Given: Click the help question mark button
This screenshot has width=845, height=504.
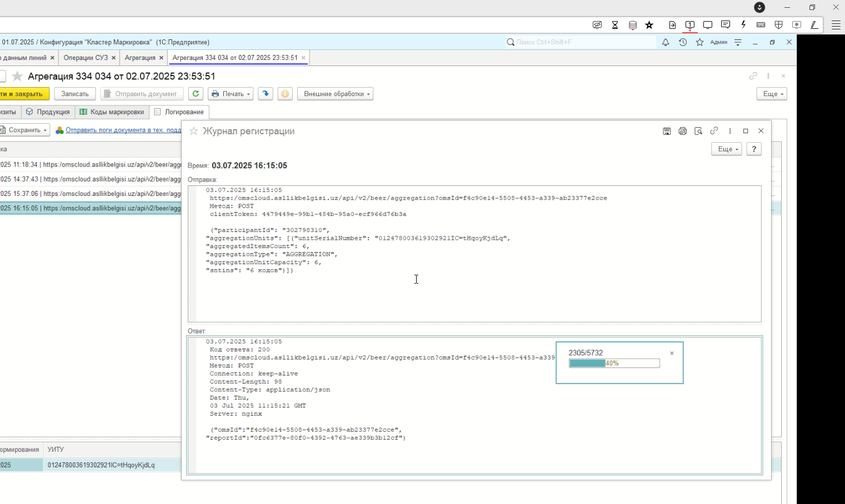Looking at the screenshot, I should (x=754, y=149).
